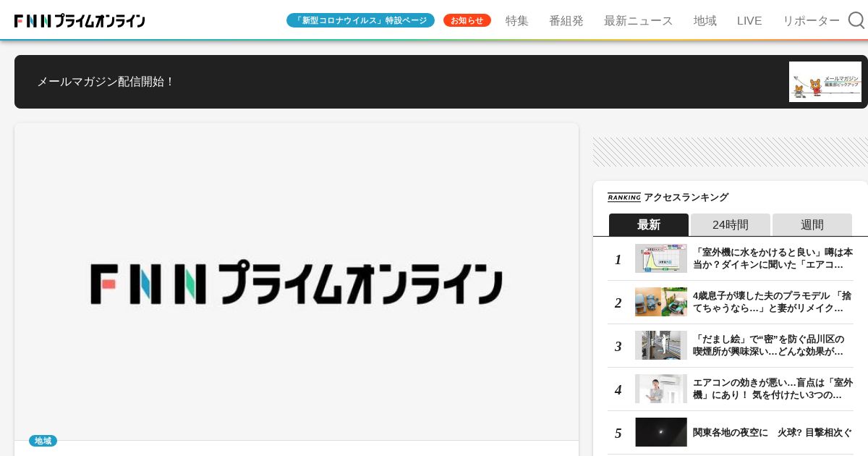
Task: Click the large FNN プライムオンライン article image
Action: pos(297,282)
